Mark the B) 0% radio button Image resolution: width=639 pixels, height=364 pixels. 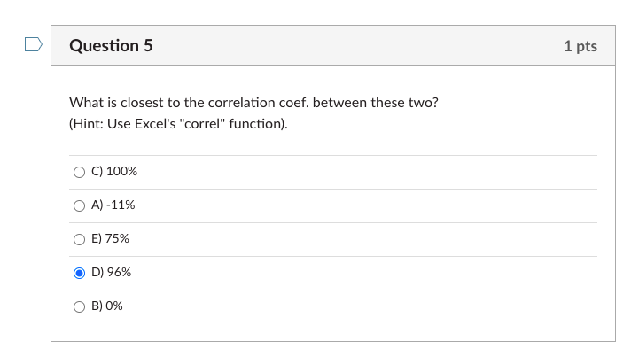point(80,306)
